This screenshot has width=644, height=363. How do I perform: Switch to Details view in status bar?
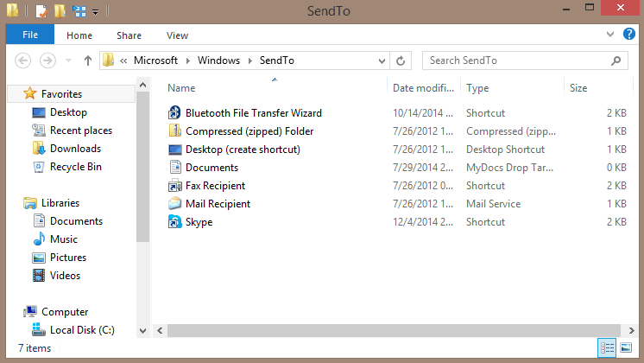click(x=607, y=348)
